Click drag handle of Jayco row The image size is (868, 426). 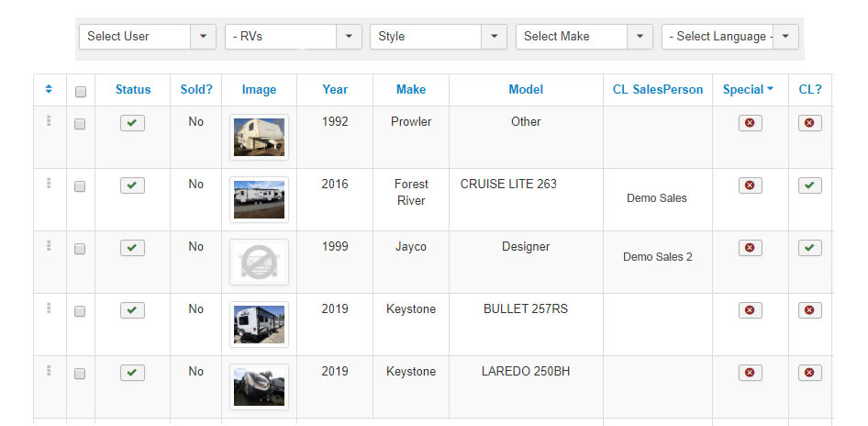point(49,245)
